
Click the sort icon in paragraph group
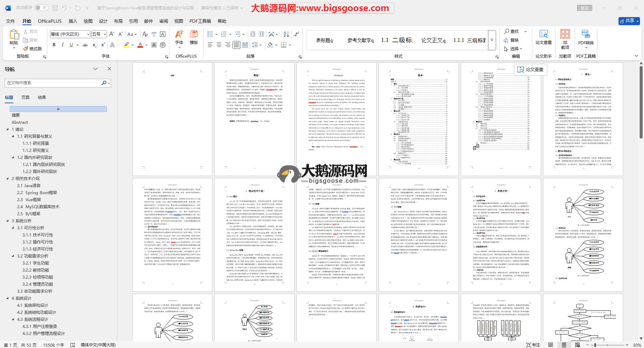coord(286,34)
